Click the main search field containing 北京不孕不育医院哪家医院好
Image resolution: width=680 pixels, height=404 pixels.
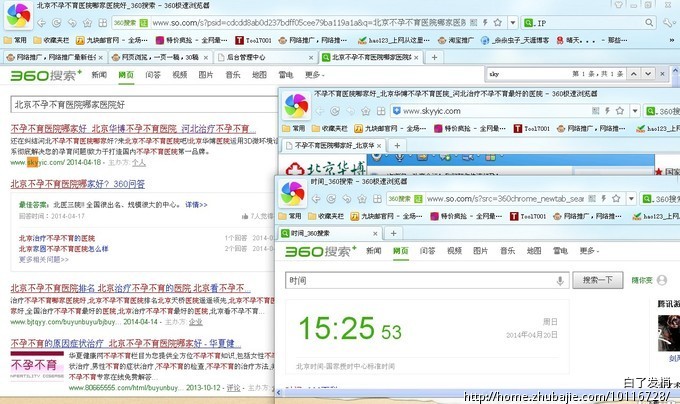(x=144, y=104)
